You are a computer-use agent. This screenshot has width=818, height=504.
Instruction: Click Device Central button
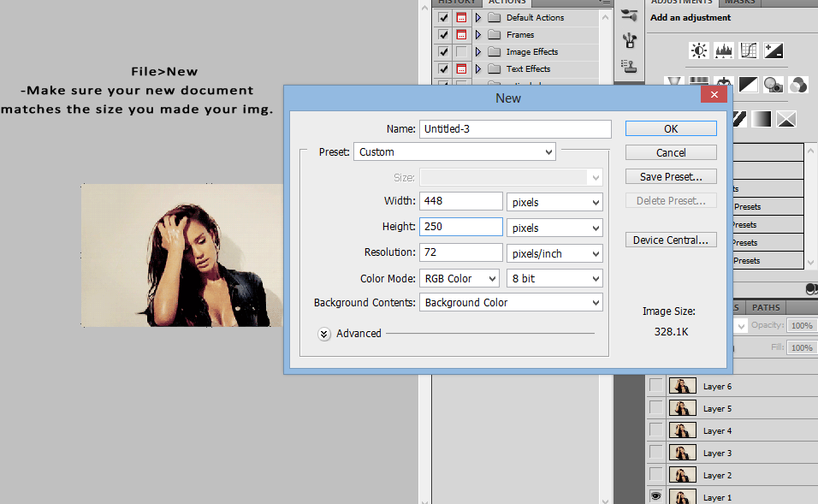pos(671,240)
